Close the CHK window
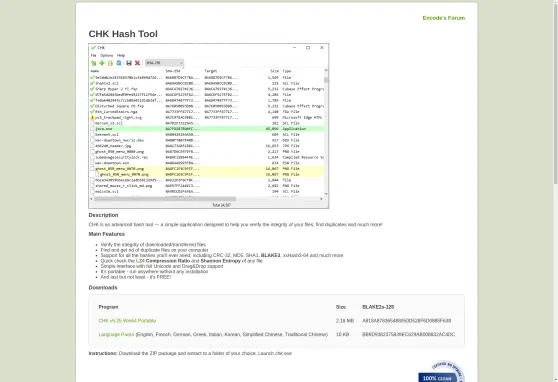The width and height of the screenshot is (558, 382). point(322,48)
